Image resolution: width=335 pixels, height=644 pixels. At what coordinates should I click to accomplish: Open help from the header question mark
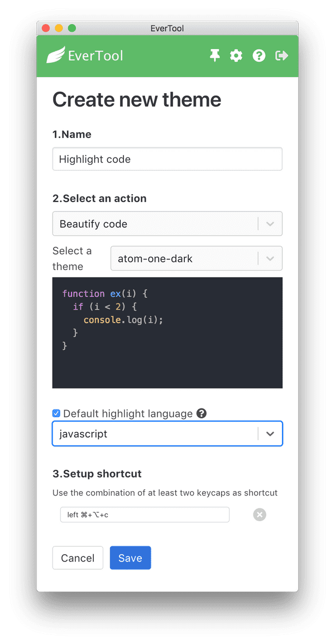coord(259,55)
